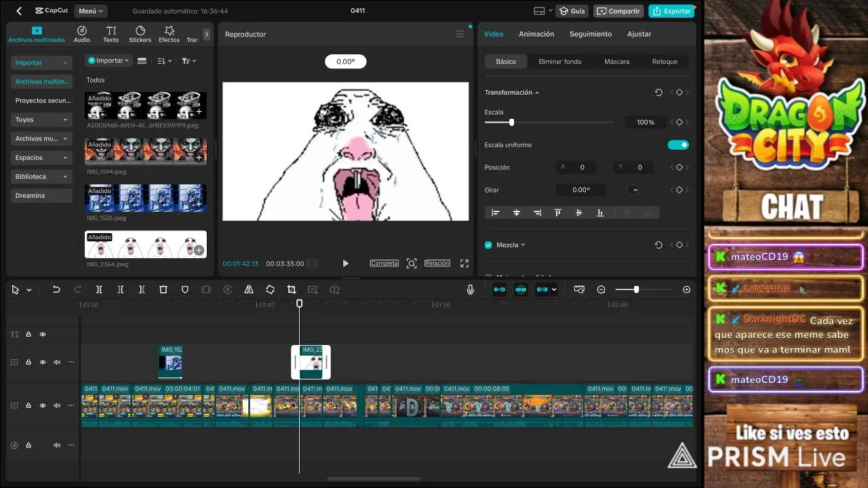Zoom out the timeline

601,289
